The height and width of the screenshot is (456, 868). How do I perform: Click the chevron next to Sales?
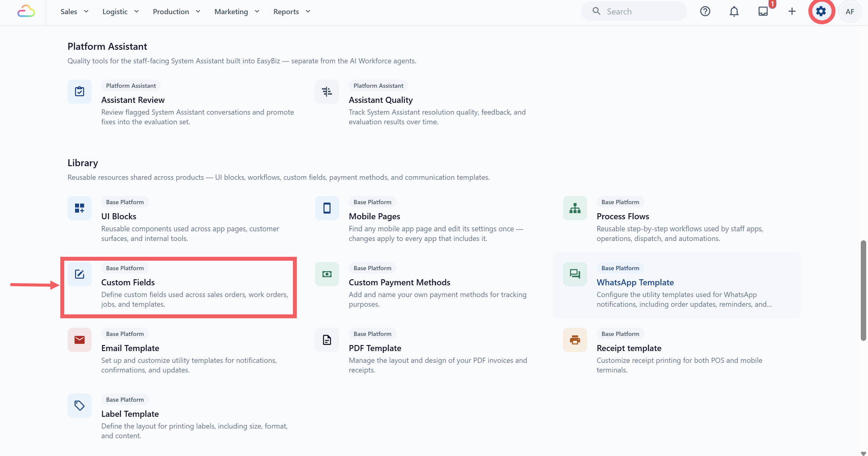click(86, 11)
